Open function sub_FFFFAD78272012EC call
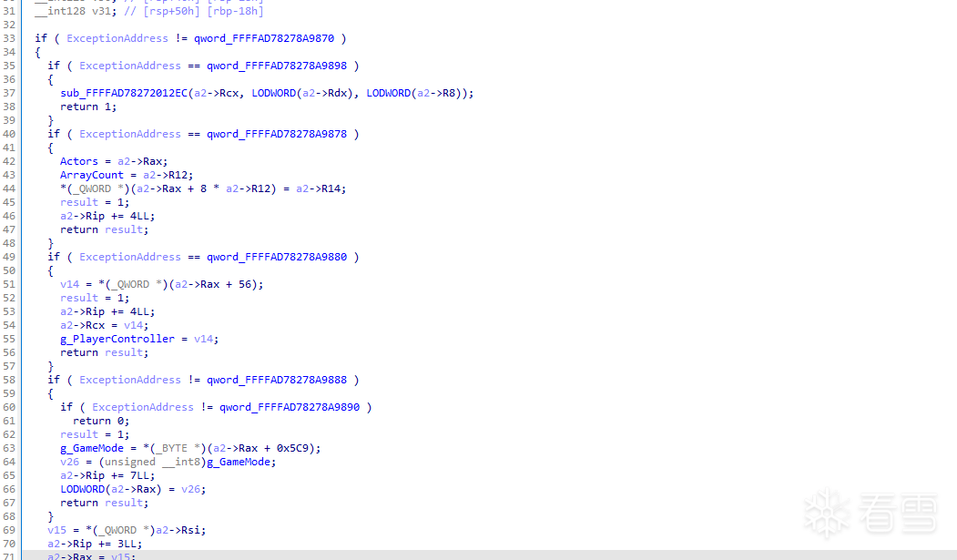This screenshot has height=560, width=957. point(123,93)
